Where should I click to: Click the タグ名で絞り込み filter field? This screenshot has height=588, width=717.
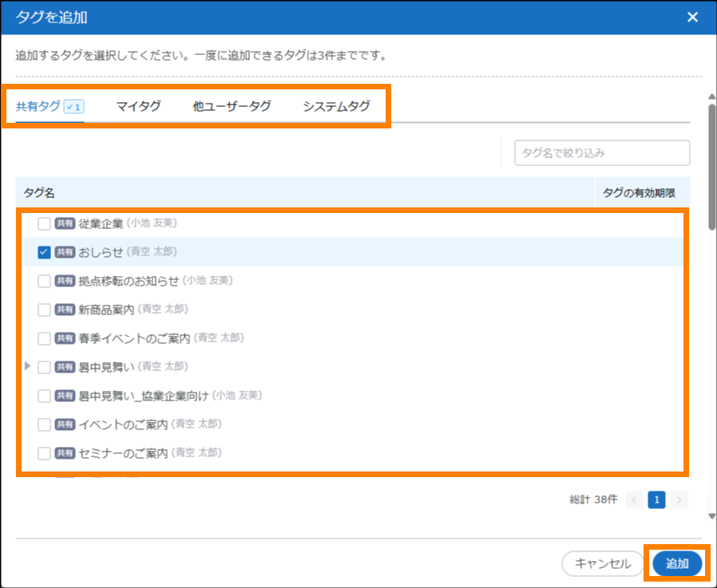coord(602,152)
